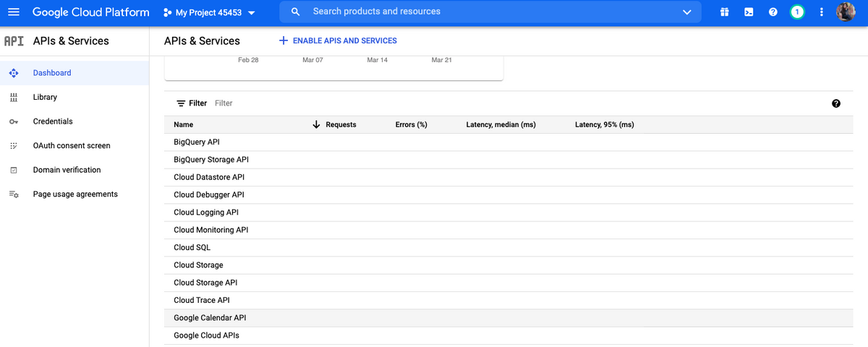The width and height of the screenshot is (868, 347).
Task: Open Cloud Logging API link
Action: point(206,213)
